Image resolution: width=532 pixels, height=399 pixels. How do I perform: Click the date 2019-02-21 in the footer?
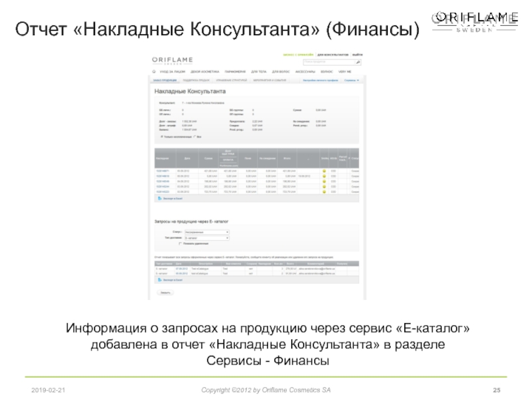coord(48,390)
